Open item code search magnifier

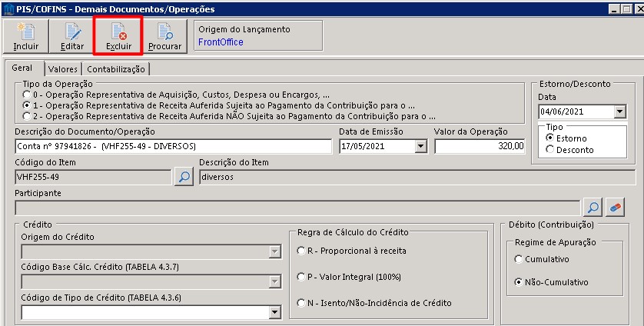tap(184, 177)
